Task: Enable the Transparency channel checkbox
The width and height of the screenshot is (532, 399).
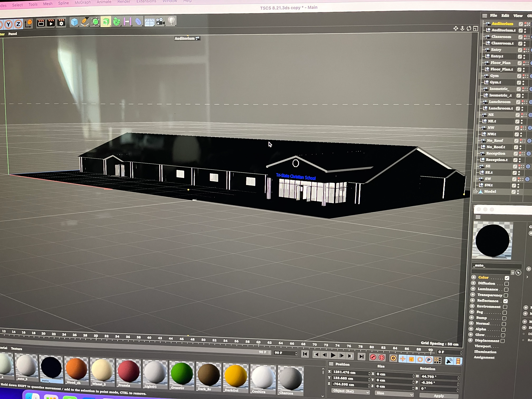Action: pos(506,295)
